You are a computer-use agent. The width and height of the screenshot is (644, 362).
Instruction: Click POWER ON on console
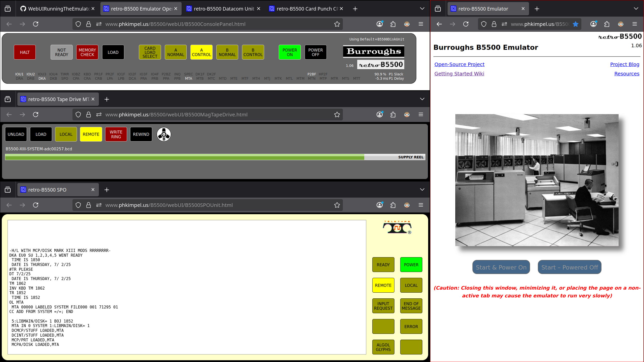[x=290, y=52]
